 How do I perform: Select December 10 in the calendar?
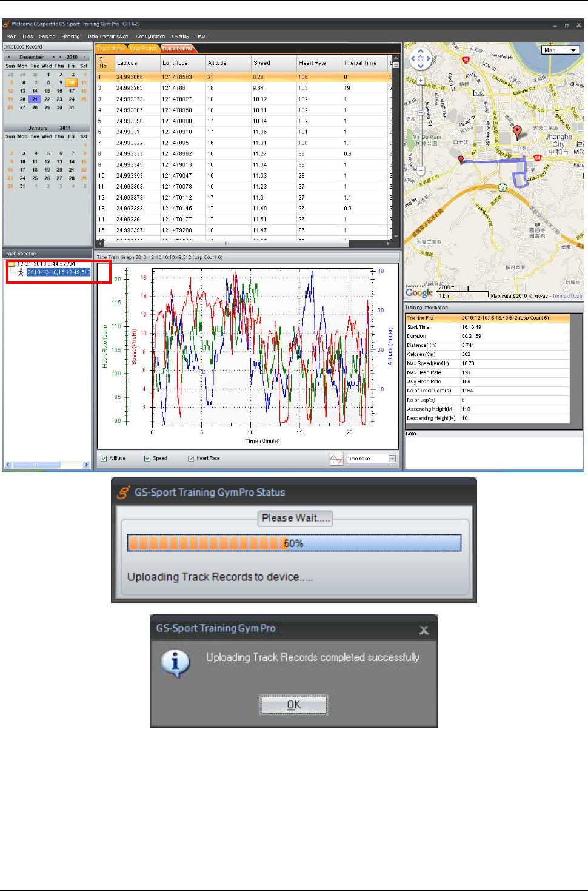click(72, 82)
